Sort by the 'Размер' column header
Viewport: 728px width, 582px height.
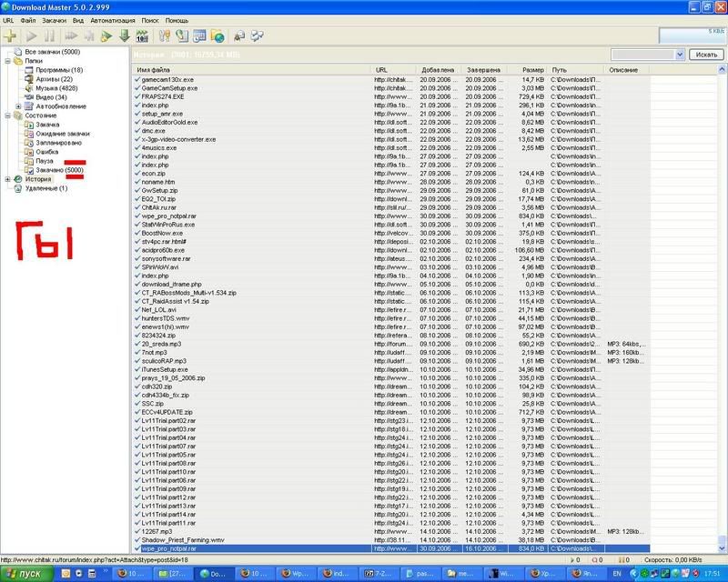coord(528,70)
